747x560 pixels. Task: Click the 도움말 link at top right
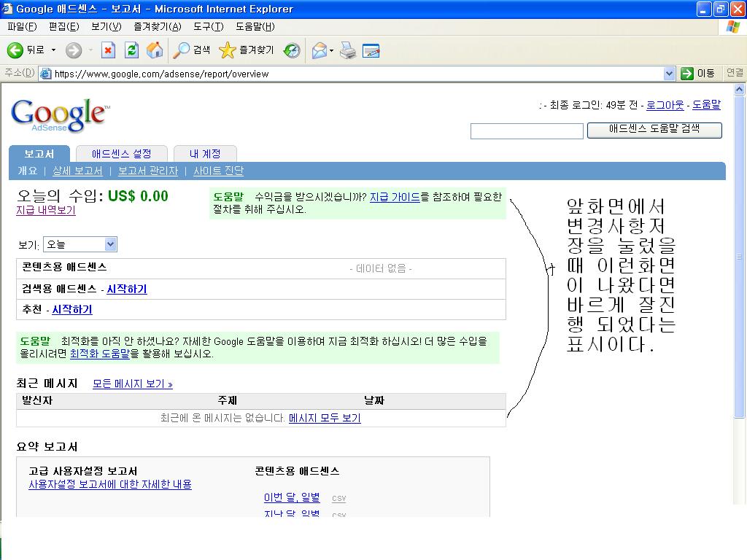point(706,105)
